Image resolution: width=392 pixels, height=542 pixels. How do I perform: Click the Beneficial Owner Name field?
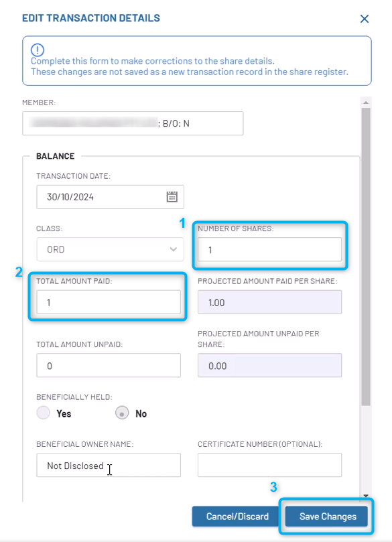109,465
